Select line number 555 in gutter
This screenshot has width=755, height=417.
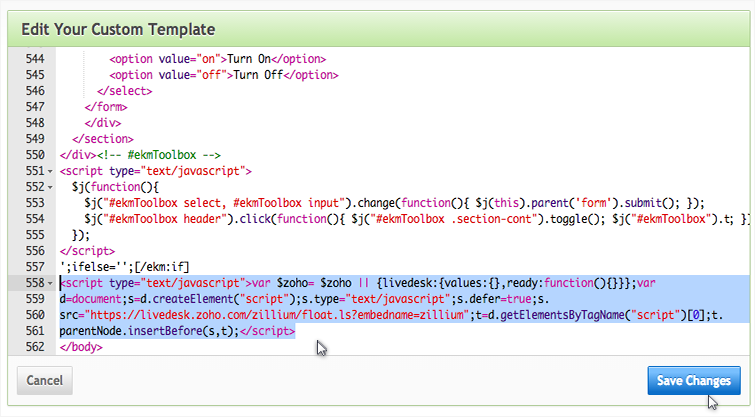point(35,235)
